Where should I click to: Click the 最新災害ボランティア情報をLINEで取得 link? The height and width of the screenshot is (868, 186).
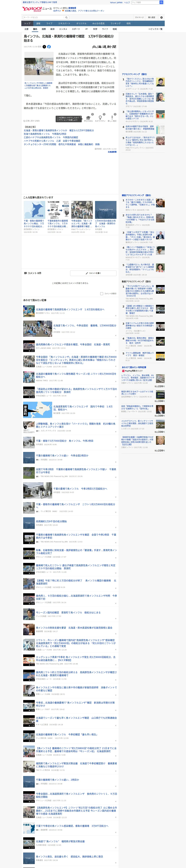tap(40, 2)
